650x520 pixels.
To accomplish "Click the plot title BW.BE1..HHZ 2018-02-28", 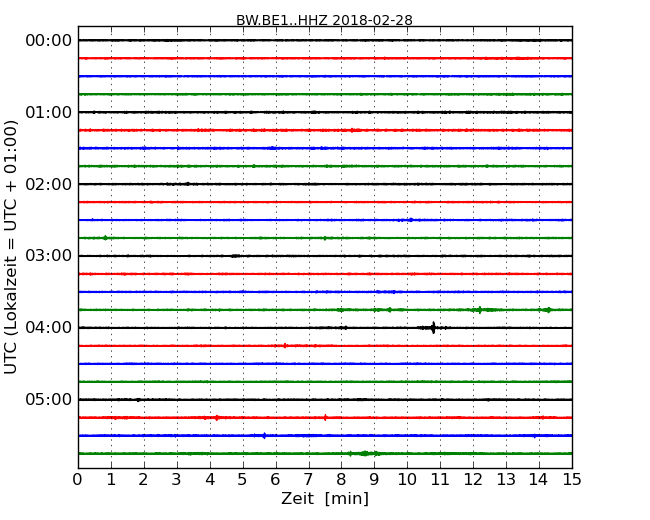I will tap(324, 20).
